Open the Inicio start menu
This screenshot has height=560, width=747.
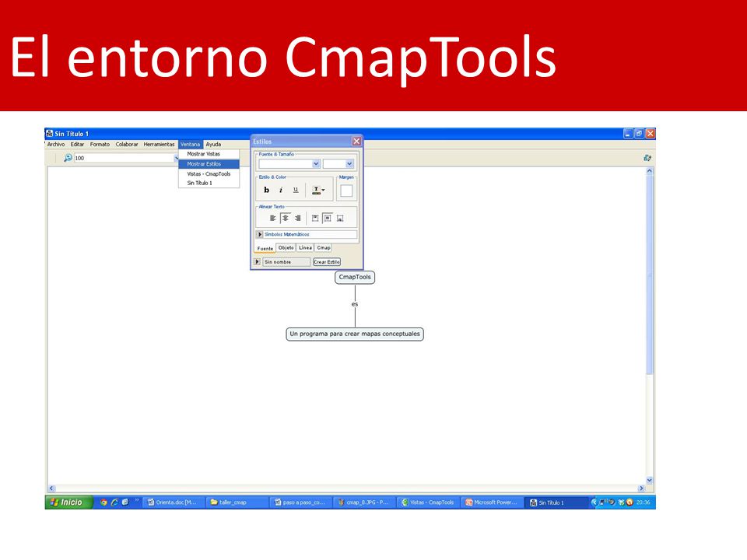[x=69, y=502]
